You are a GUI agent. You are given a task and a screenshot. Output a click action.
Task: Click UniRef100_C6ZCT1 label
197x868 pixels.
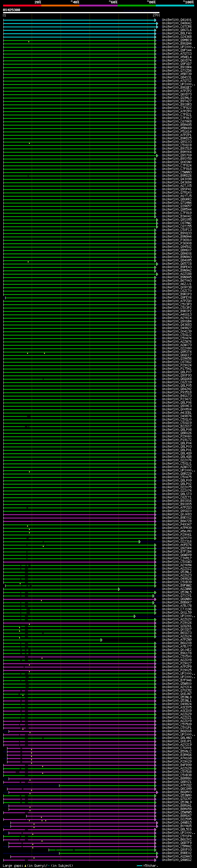(x=177, y=497)
